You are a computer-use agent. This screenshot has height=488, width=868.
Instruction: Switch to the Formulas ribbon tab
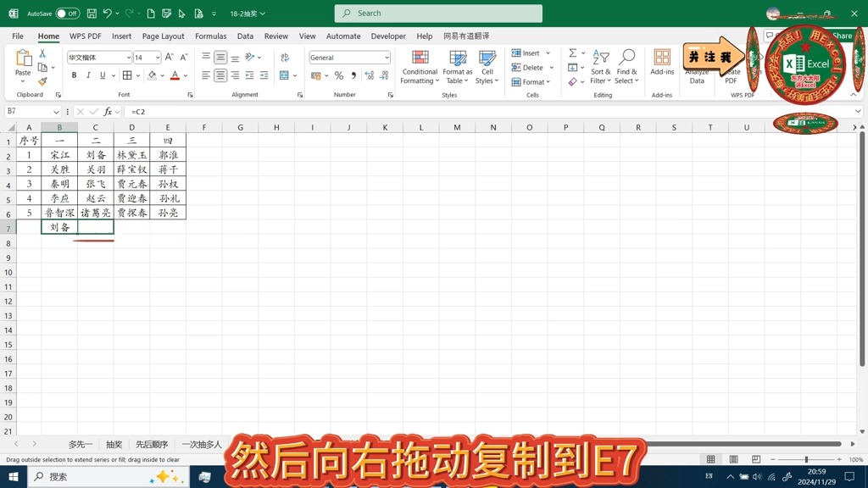(209, 36)
